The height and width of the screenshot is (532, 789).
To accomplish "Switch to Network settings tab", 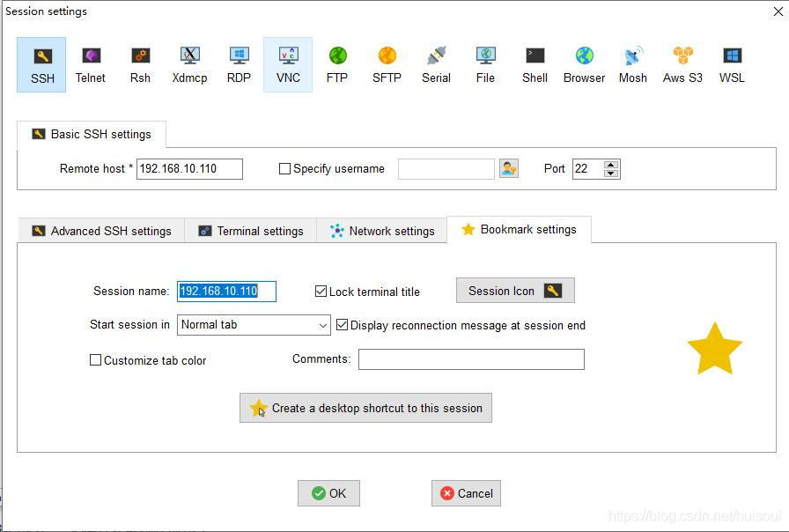I will (382, 231).
